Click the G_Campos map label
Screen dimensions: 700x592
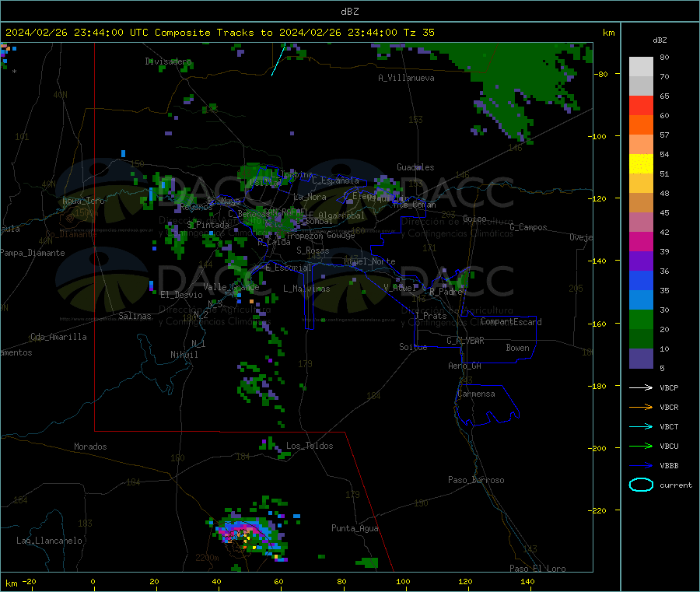(528, 227)
